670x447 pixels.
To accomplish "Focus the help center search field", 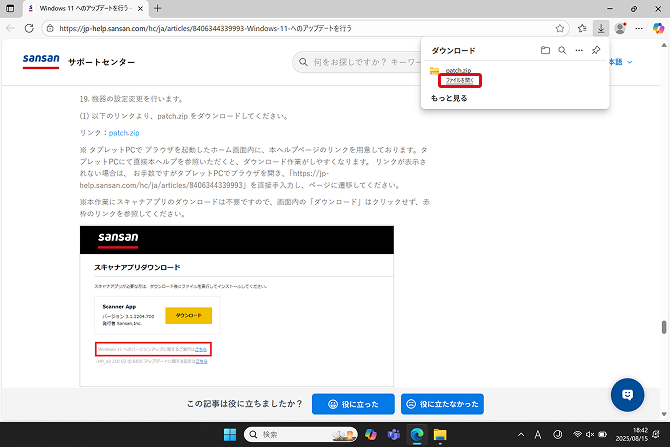I will [359, 62].
